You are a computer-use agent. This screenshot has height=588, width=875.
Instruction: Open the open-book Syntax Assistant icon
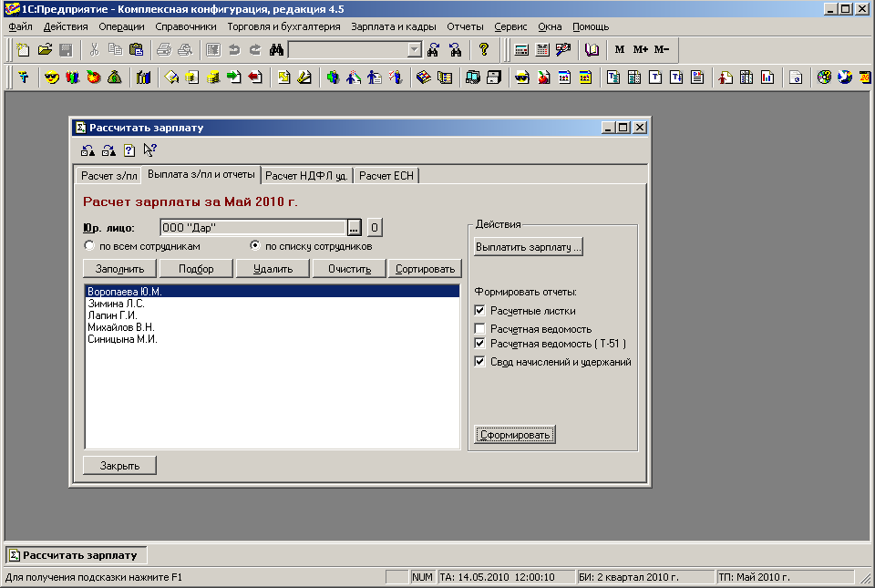pyautogui.click(x=592, y=49)
